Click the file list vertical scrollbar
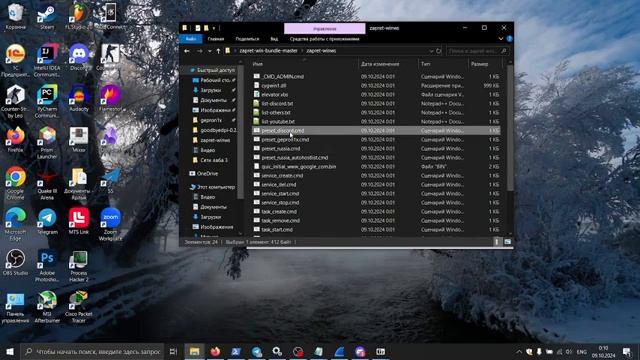Screen dimensions: 640x360 pos(510,127)
